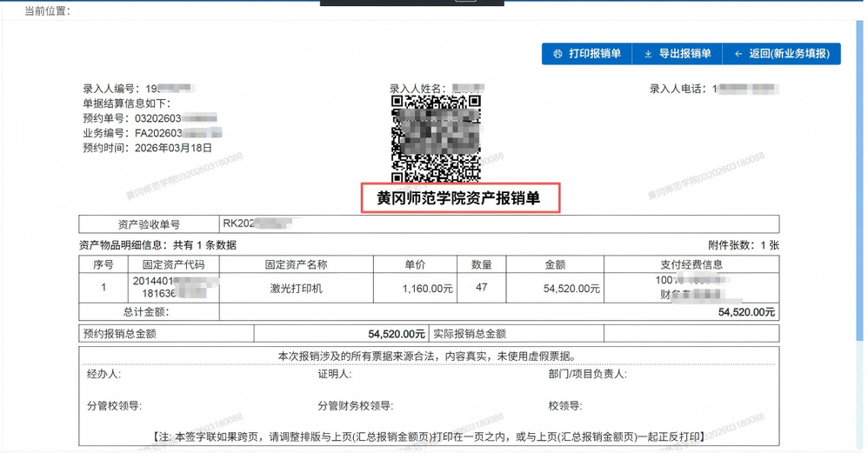Click the empty 实际报销总金额 value field
The width and height of the screenshot is (868, 453).
[x=691, y=333]
